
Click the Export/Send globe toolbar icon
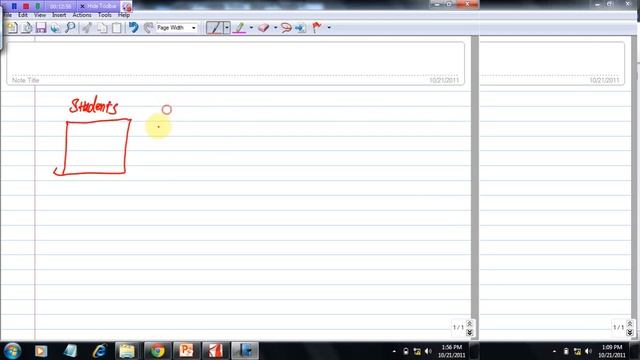coord(56,28)
